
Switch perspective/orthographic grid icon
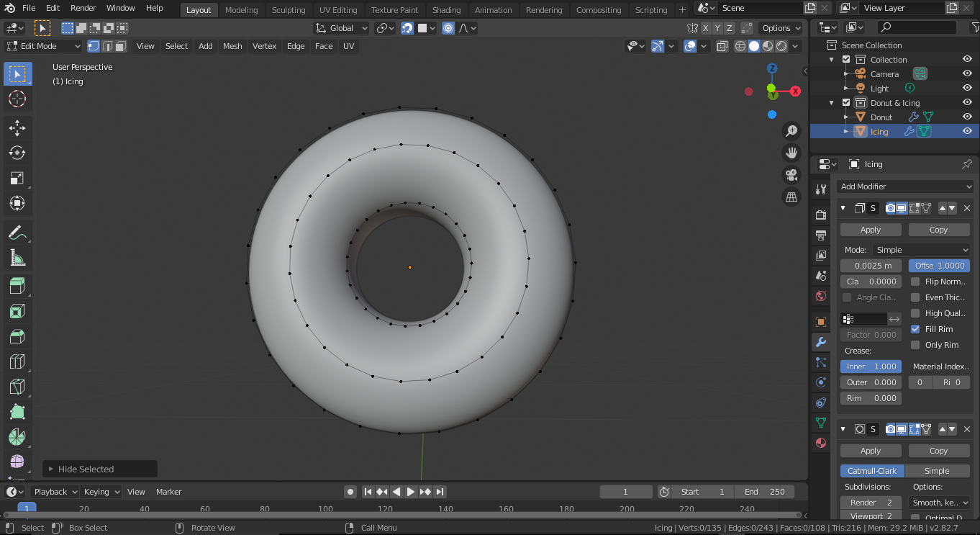coord(791,197)
